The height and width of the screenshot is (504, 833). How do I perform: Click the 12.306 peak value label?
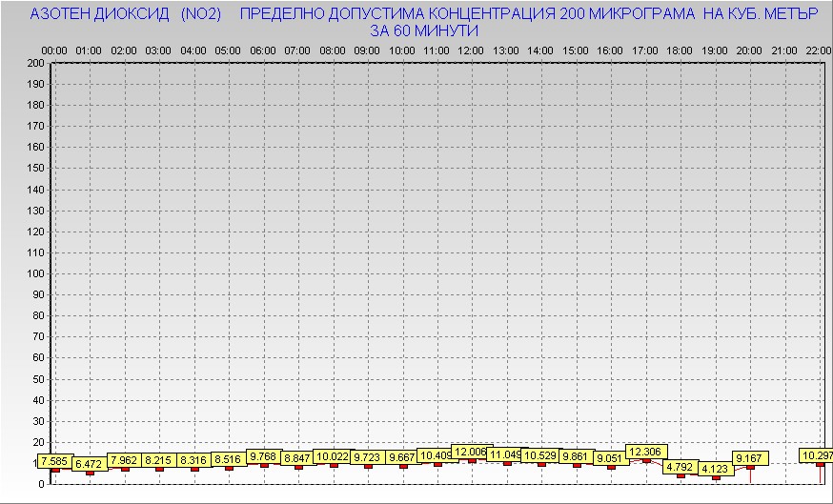pos(644,452)
